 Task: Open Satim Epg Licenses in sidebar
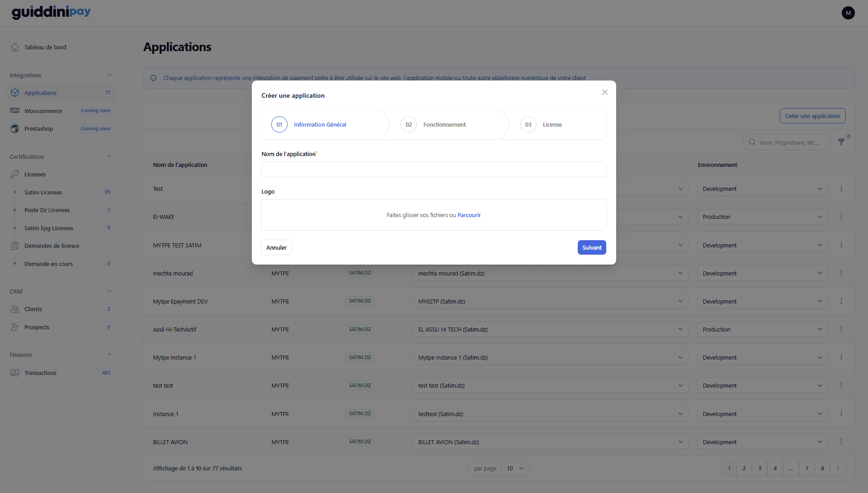[61, 228]
